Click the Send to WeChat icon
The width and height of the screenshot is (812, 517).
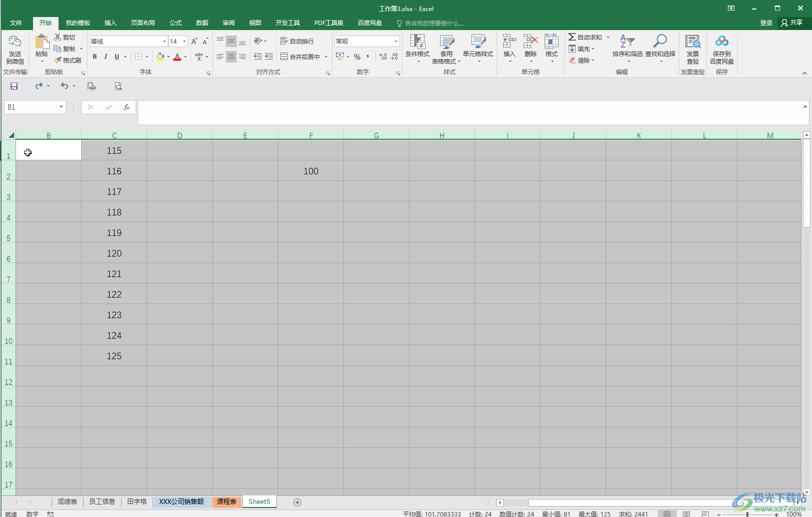click(15, 42)
